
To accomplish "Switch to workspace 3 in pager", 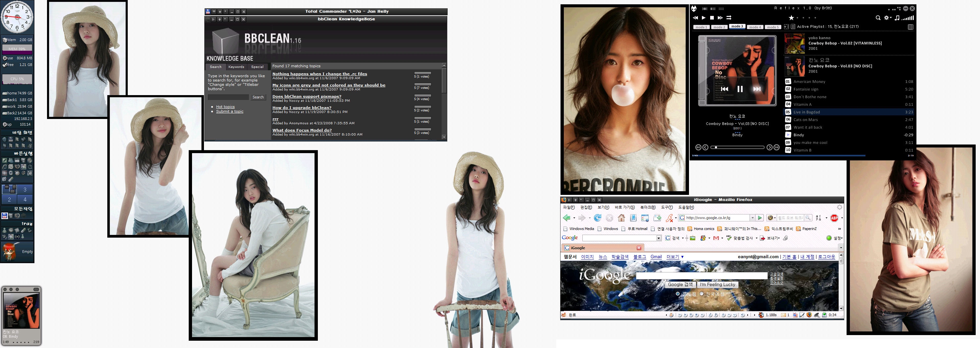I will pyautogui.click(x=25, y=189).
